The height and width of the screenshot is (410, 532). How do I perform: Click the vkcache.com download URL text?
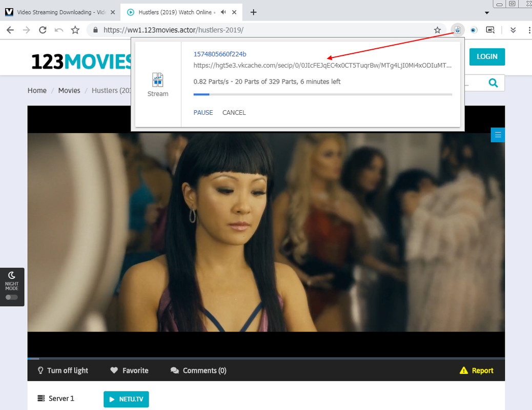coord(322,65)
